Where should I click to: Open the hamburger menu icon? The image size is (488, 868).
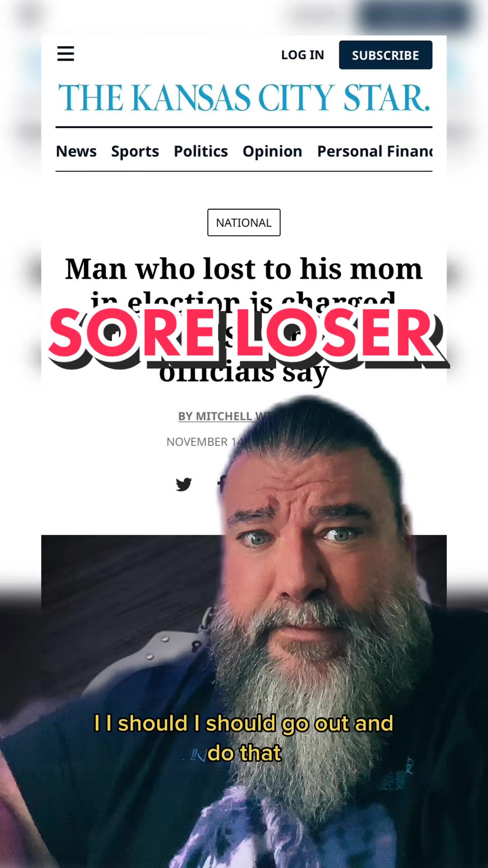click(66, 54)
